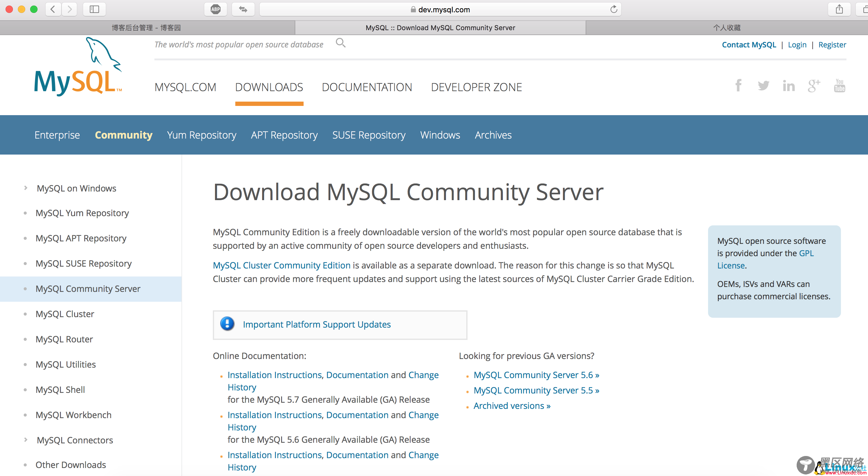This screenshot has height=476, width=868.
Task: Open MySQL's Facebook page icon
Action: pyautogui.click(x=738, y=85)
